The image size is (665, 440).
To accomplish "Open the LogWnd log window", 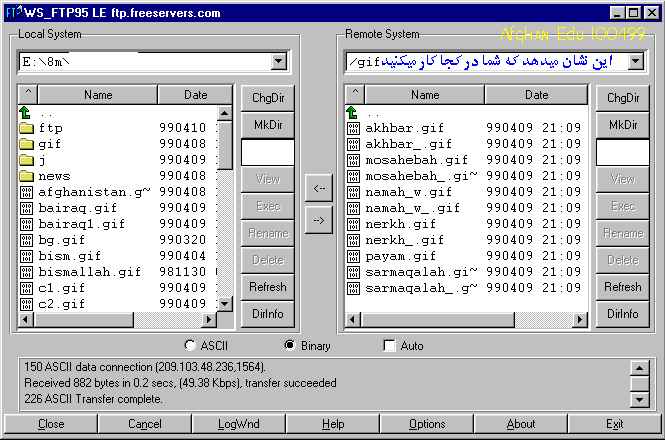I will (238, 424).
